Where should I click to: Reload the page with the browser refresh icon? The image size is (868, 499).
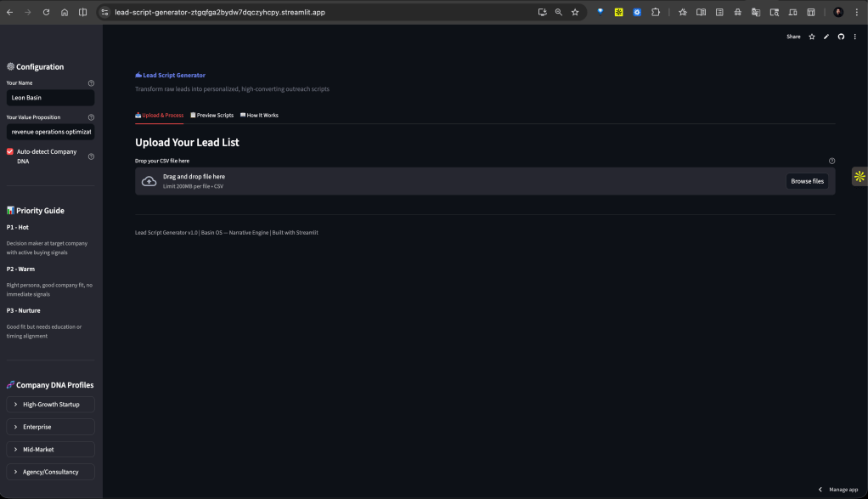46,13
